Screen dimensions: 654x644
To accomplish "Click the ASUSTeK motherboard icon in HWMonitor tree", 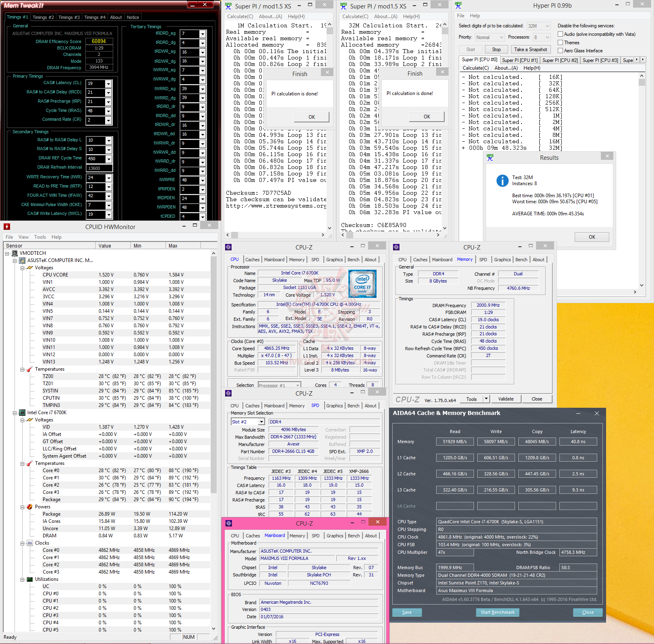I will (x=23, y=260).
